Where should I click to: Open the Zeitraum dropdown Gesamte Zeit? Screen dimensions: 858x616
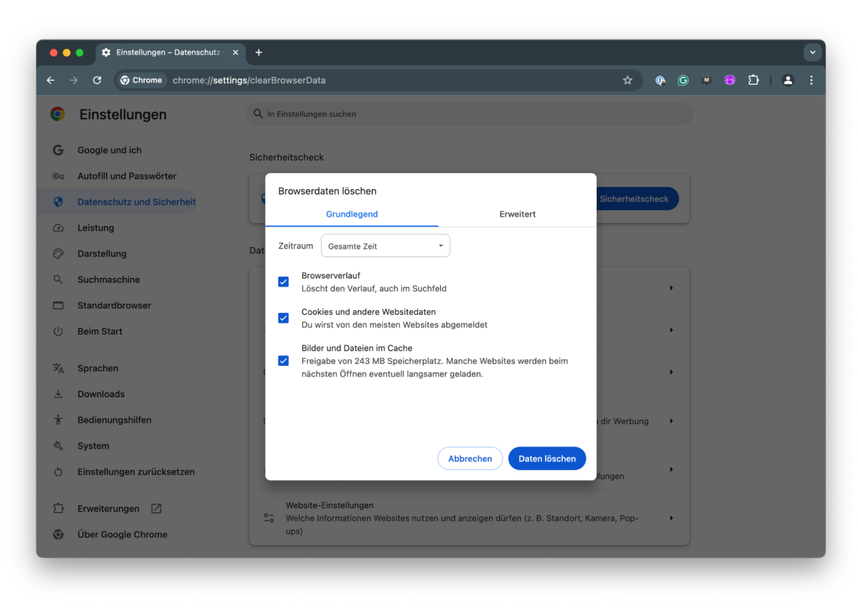386,246
